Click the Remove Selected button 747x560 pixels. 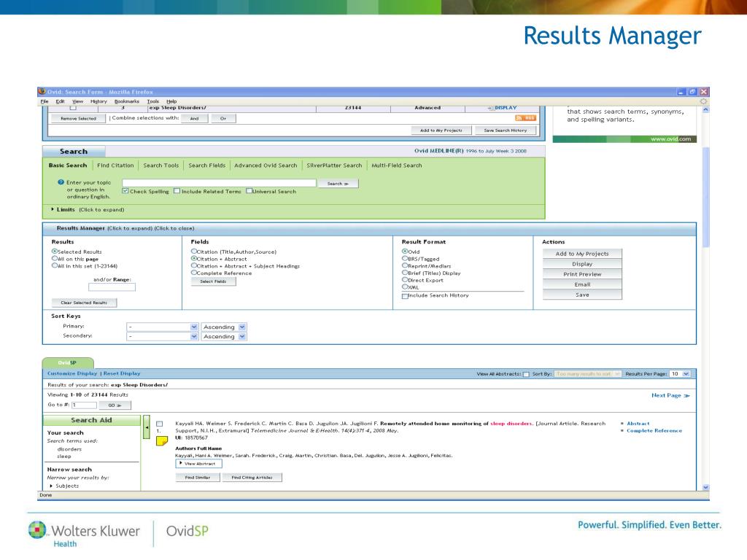78,118
